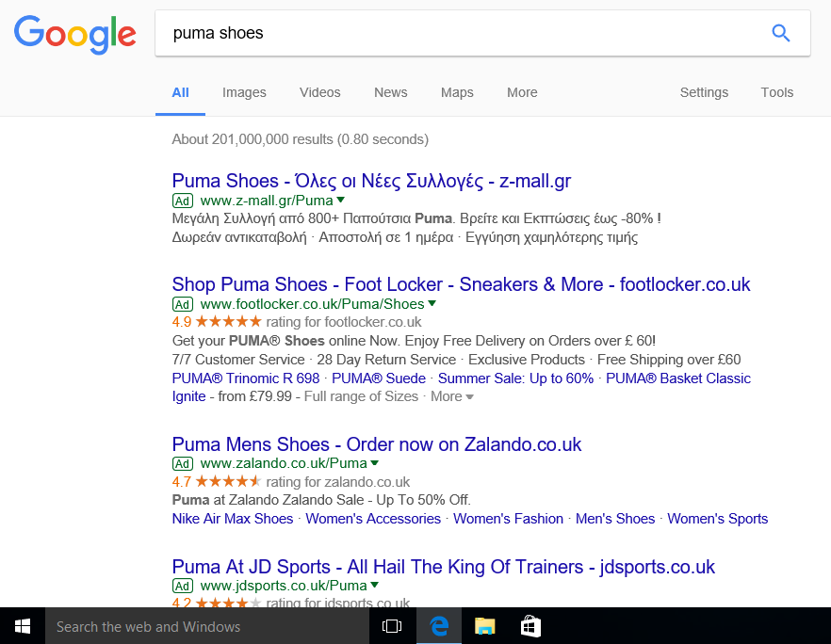Screen dimensions: 831x644
Task: Open the Women's Accessories sitelink
Action: [x=373, y=519]
